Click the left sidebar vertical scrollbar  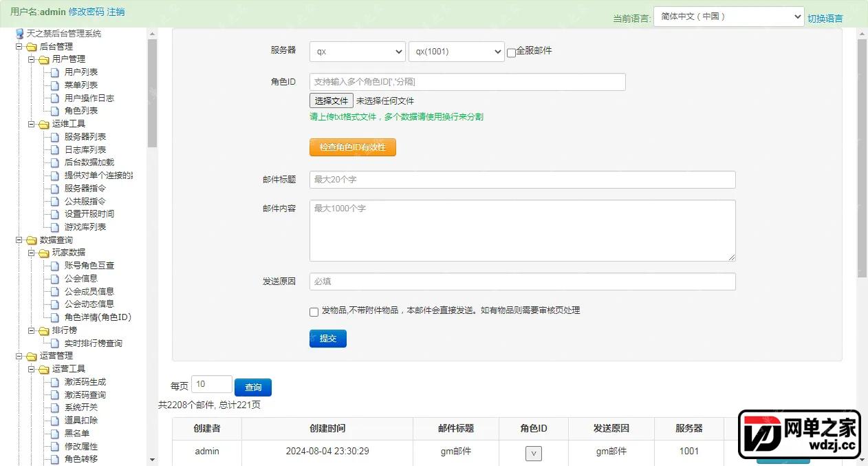click(152, 94)
